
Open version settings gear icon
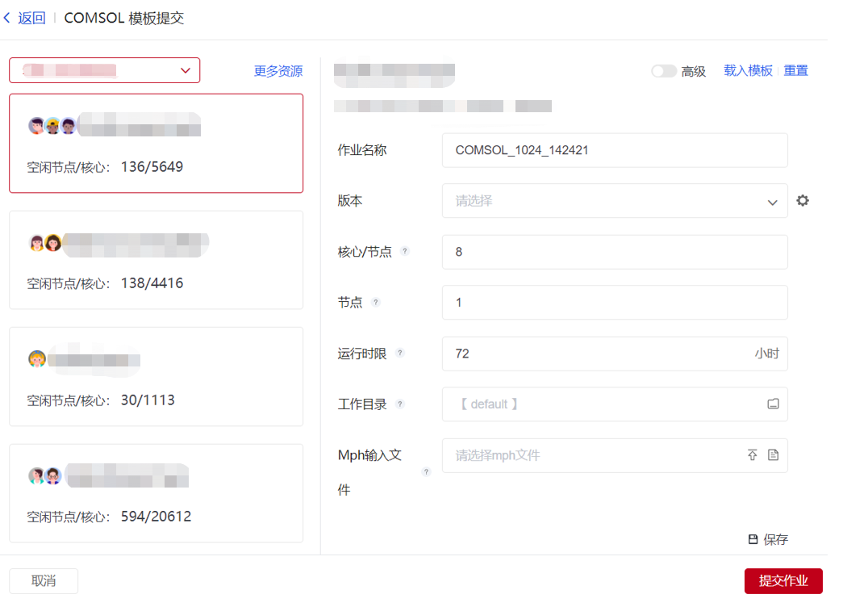[x=802, y=200]
